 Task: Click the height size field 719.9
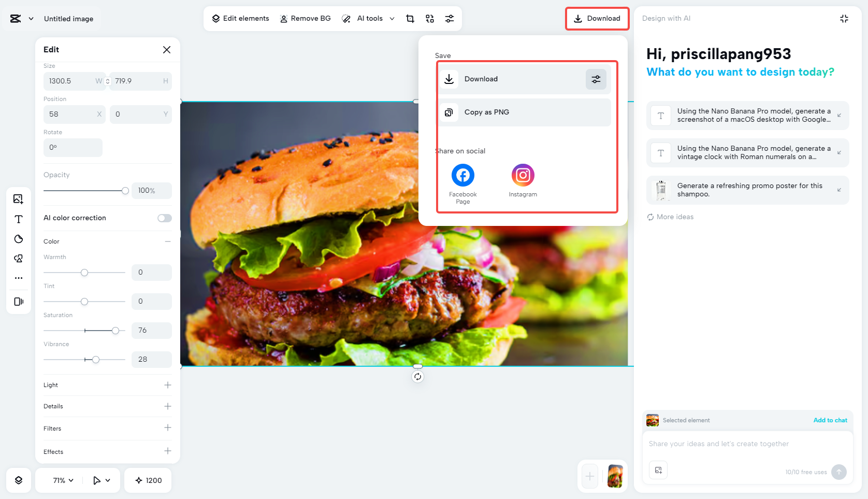[141, 81]
